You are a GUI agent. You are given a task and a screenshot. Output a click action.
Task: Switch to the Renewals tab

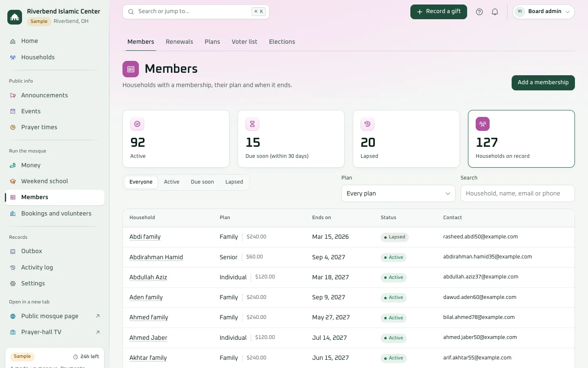pos(179,42)
